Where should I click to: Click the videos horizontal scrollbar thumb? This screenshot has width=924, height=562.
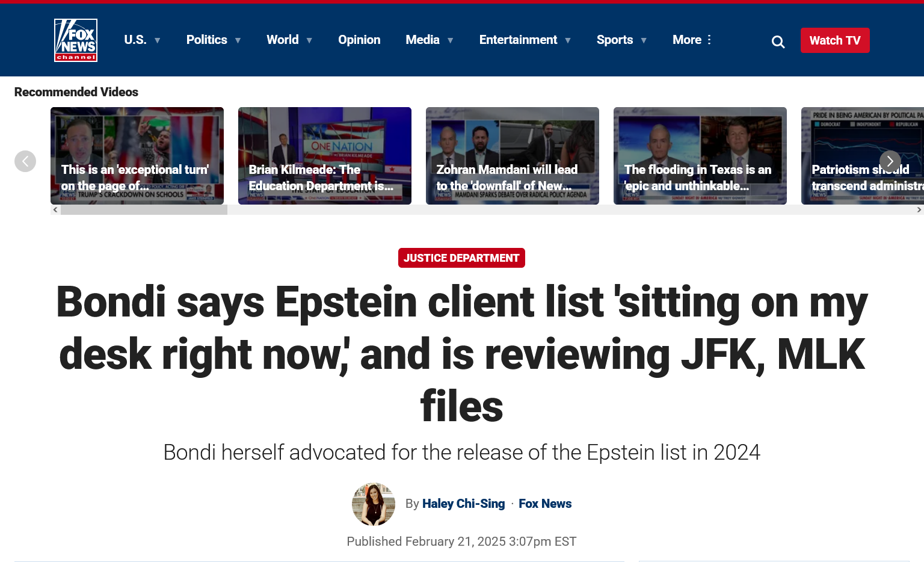(144, 210)
